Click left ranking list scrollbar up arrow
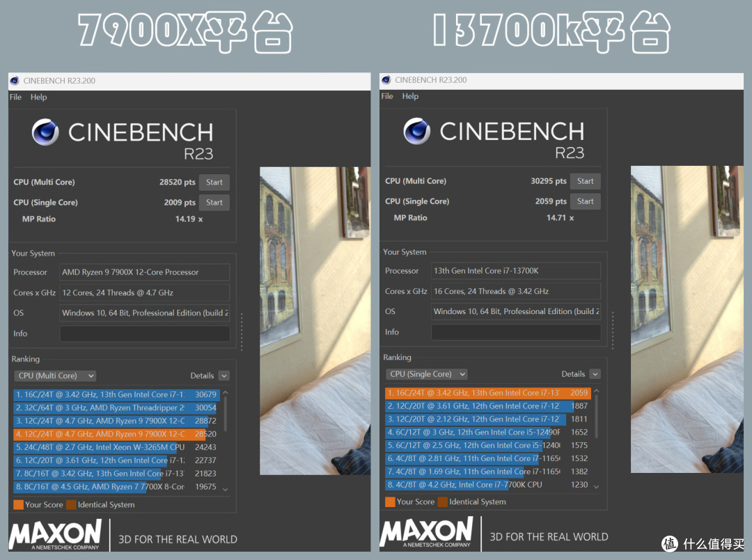Image resolution: width=752 pixels, height=560 pixels. tap(226, 393)
